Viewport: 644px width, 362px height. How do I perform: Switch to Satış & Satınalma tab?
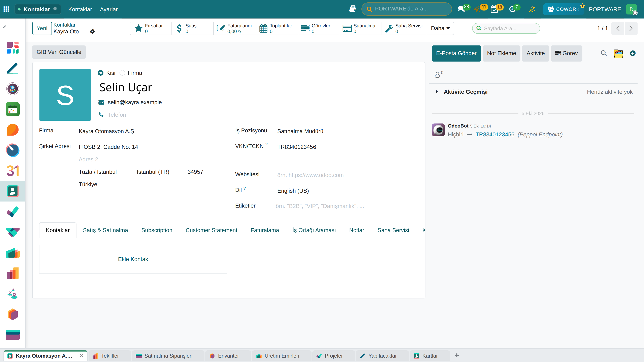coord(105,230)
